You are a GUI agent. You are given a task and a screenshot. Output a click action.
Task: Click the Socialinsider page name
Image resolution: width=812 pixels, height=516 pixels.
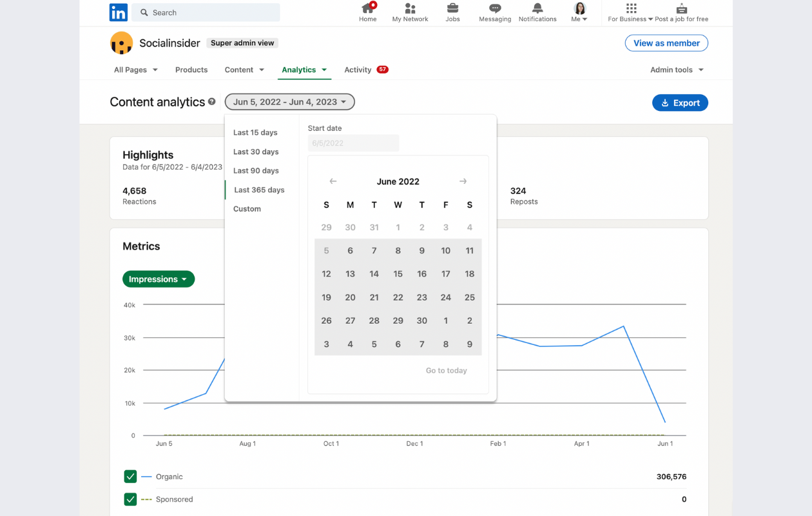pos(169,43)
